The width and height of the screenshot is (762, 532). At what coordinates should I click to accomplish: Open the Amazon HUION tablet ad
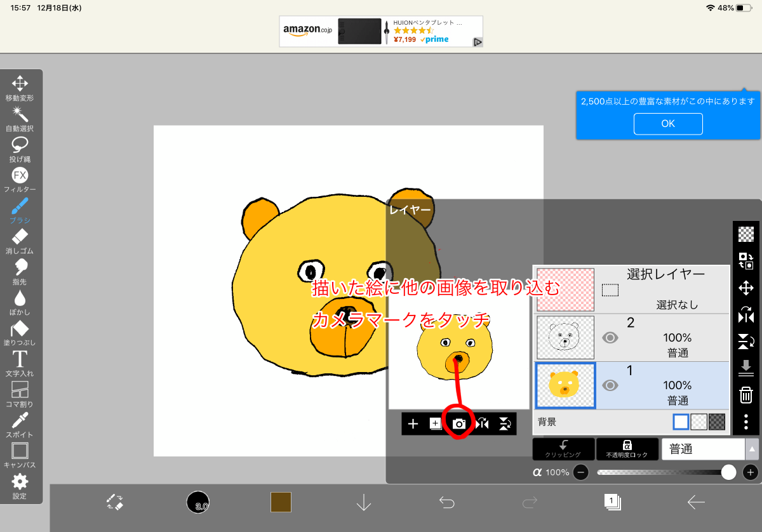(381, 31)
